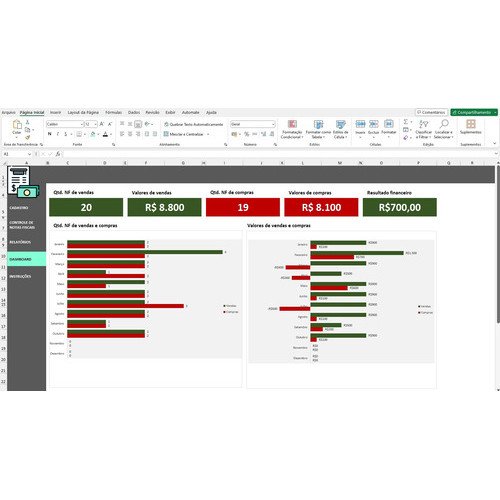Open the Alinhamento group dialog launcher

(226, 145)
